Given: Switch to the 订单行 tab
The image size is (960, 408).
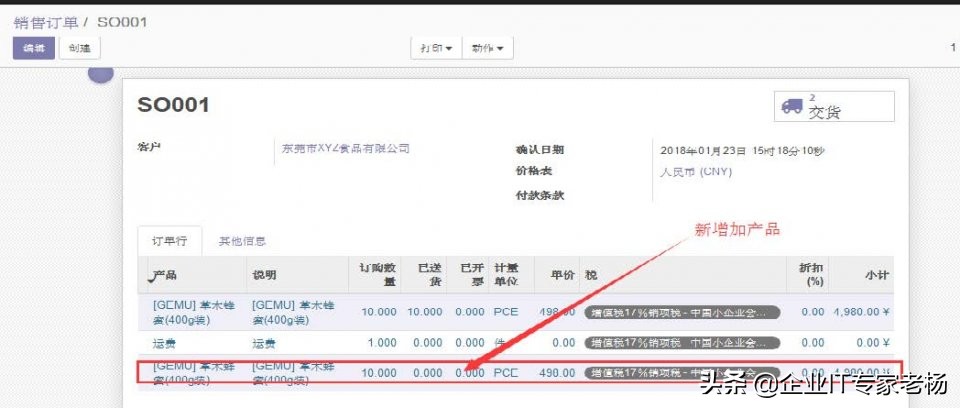Looking at the screenshot, I should 169,241.
